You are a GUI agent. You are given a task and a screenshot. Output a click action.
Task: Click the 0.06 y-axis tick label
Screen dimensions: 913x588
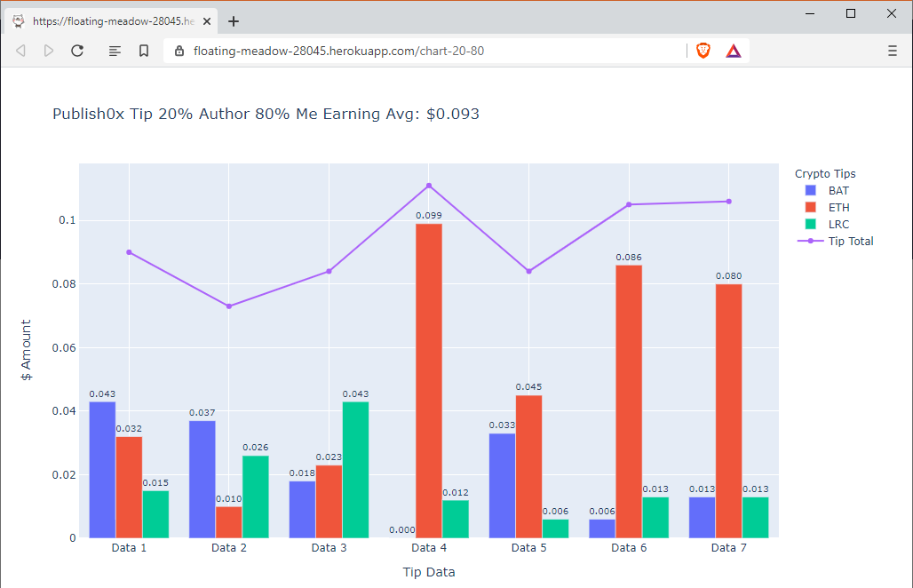click(64, 347)
